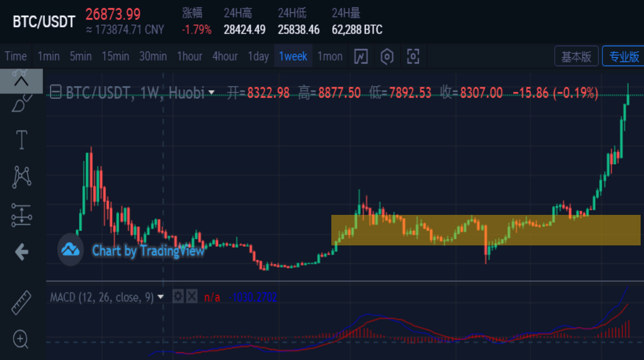Screen dimensions: 644x360
Task: Open MACD indicator settings gear
Action: [x=178, y=296]
